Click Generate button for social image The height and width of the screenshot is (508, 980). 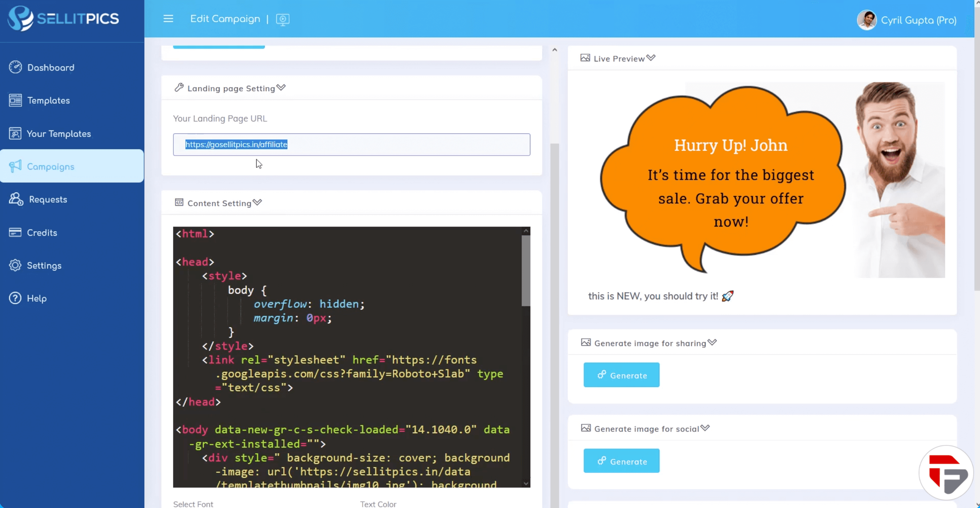621,461
